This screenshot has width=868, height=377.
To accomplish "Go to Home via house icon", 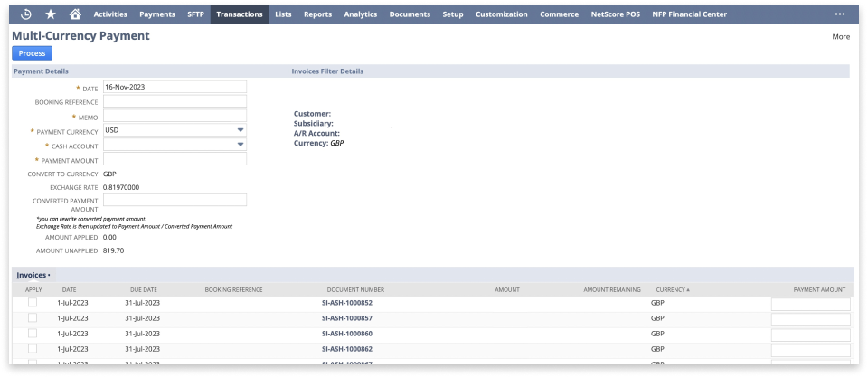I will 75,14.
